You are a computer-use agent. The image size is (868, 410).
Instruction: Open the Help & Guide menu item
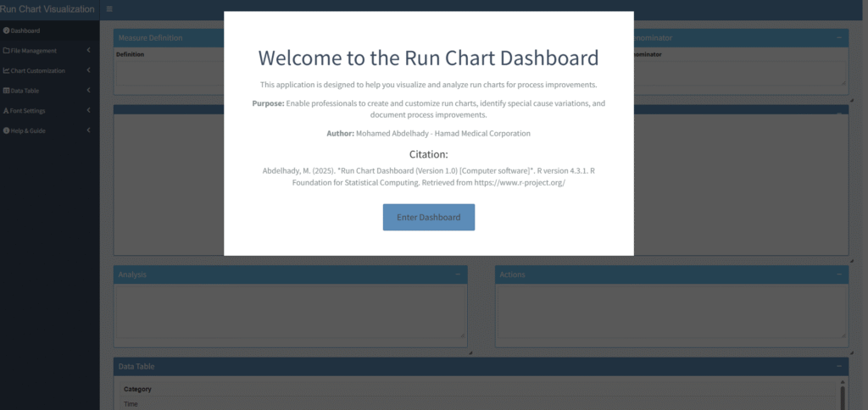(x=29, y=130)
